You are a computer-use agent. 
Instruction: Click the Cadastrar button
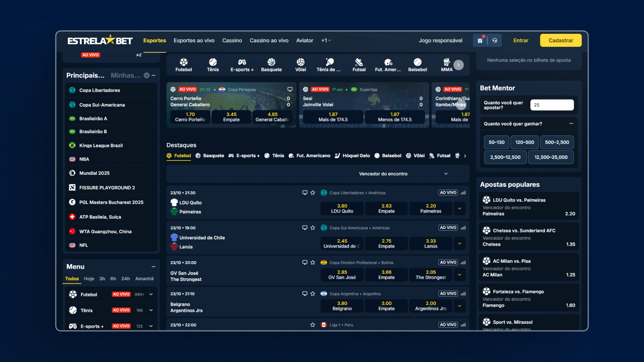pyautogui.click(x=560, y=41)
